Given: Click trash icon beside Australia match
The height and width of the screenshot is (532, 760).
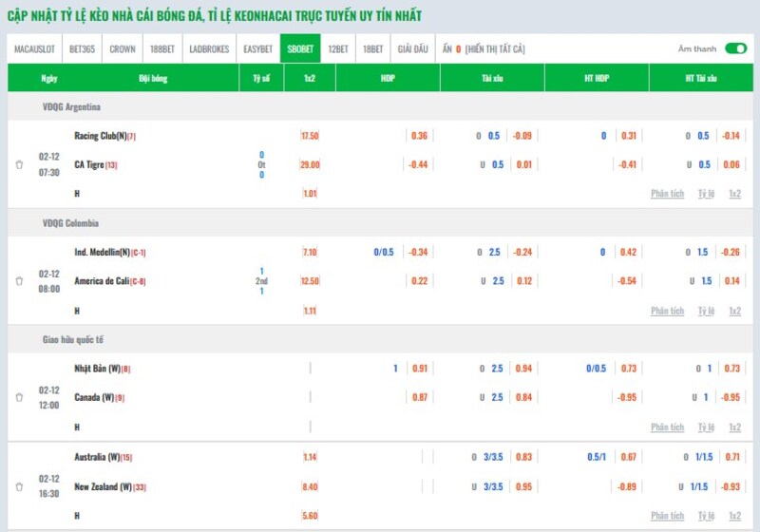Looking at the screenshot, I should tap(19, 486).
